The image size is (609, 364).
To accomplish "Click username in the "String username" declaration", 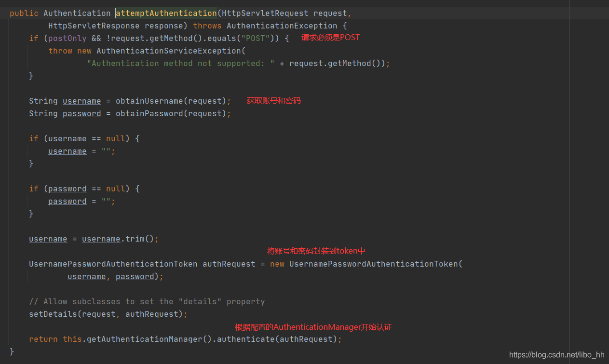I will tap(82, 101).
